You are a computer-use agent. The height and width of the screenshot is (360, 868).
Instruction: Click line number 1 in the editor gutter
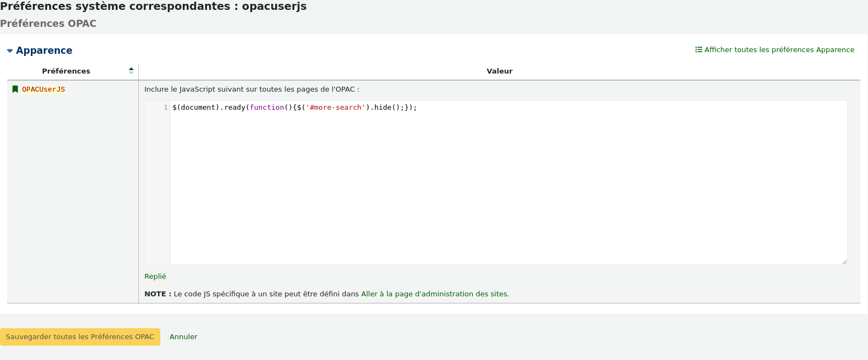click(x=165, y=108)
